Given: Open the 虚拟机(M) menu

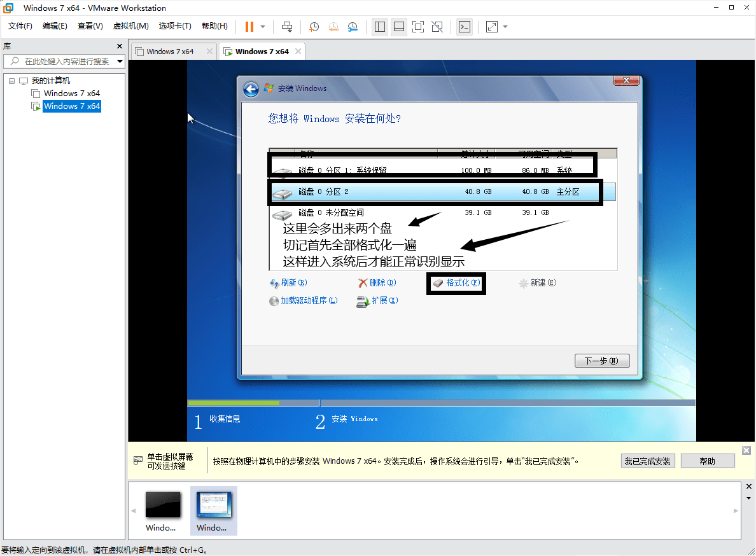Looking at the screenshot, I should 130,26.
